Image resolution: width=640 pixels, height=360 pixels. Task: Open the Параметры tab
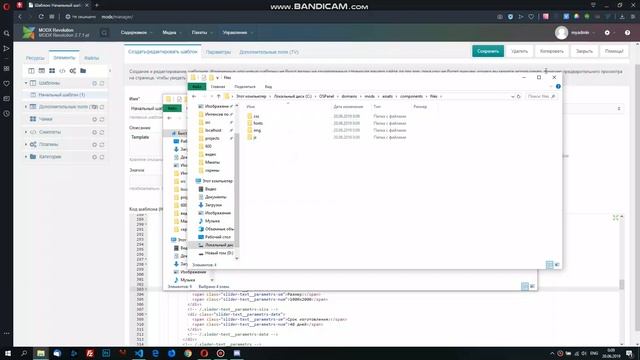pyautogui.click(x=218, y=52)
